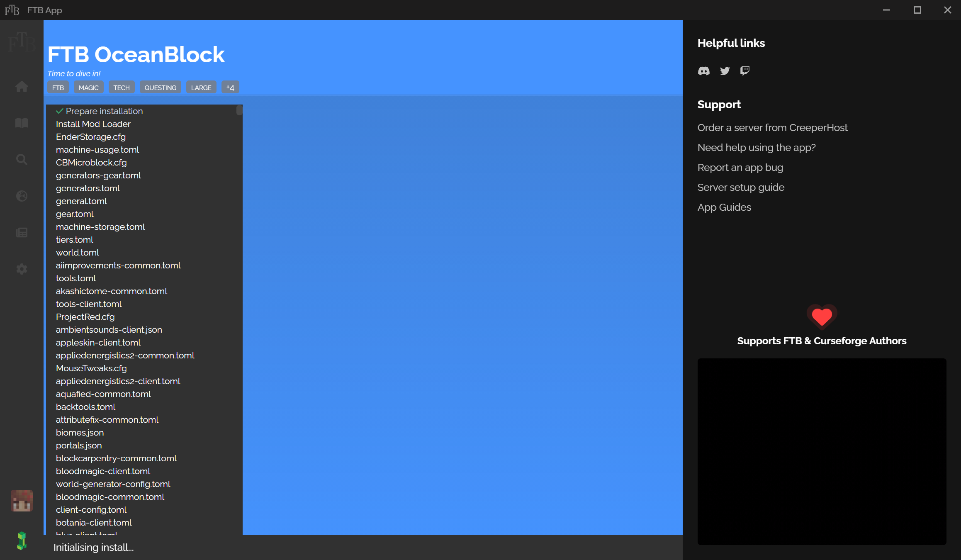The image size is (961, 560).
Task: Open the modpack Library icon
Action: (x=21, y=122)
